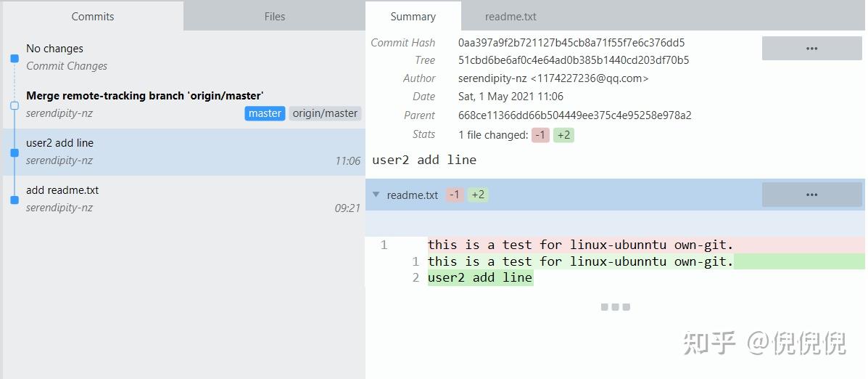This screenshot has width=868, height=379.
Task: Click the commit options ellipsis button
Action: 811,49
